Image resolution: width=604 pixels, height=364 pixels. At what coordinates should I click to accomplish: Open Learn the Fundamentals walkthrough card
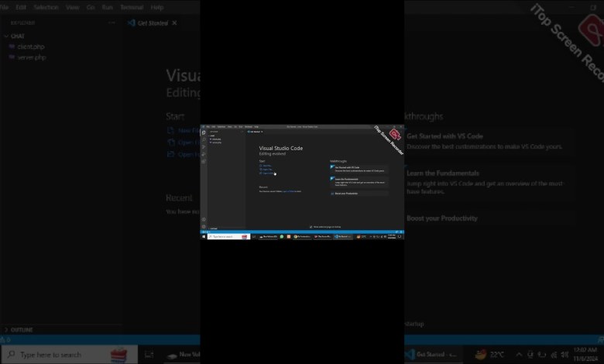[359, 182]
